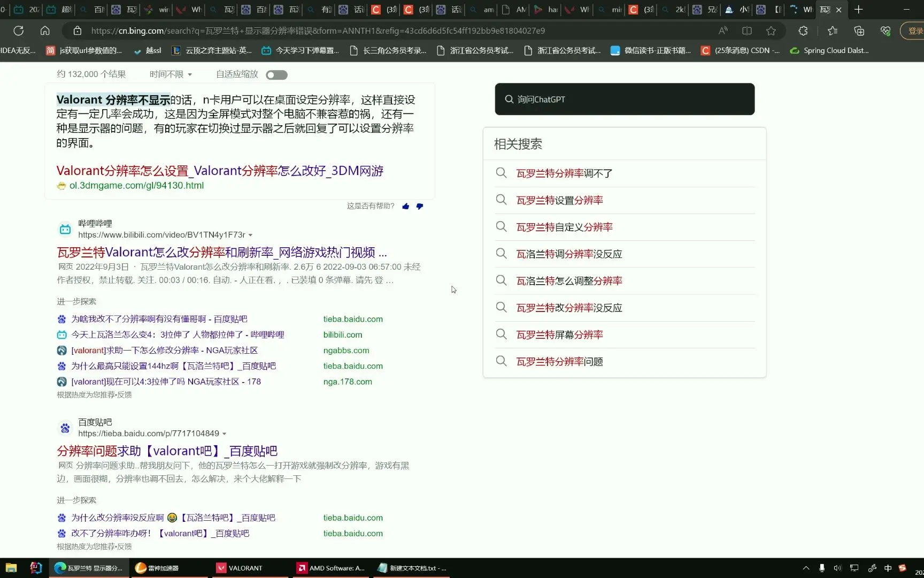The width and height of the screenshot is (924, 578).
Task: Click the 登录 sign-in button
Action: pyautogui.click(x=913, y=31)
